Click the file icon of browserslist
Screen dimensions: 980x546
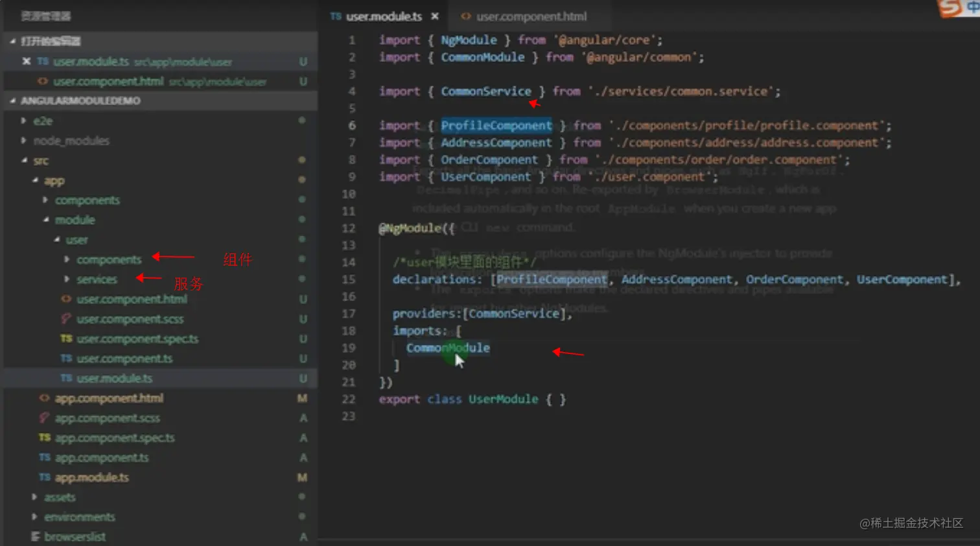pyautogui.click(x=35, y=537)
